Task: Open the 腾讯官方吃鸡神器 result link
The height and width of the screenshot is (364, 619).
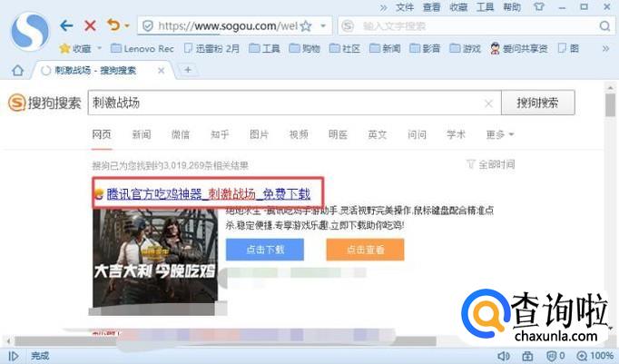Action: 209,194
